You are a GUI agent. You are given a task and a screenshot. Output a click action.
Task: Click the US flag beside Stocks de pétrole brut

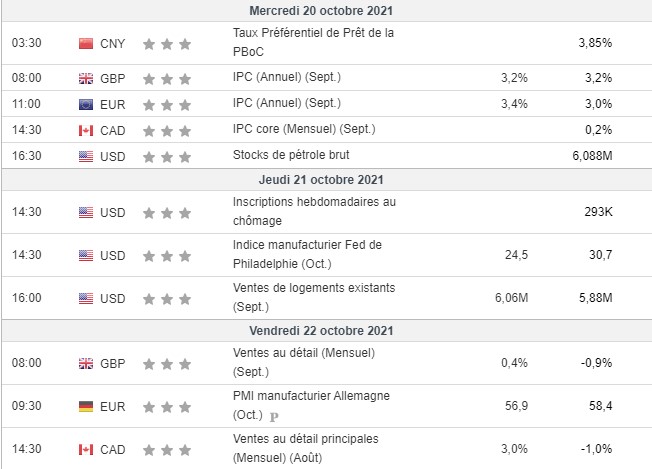(x=85, y=156)
